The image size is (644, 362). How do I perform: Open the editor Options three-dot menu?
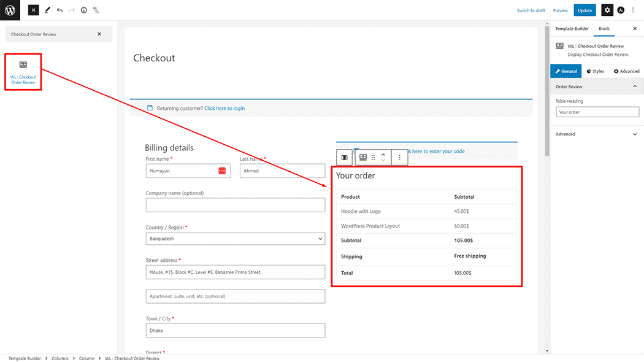point(633,10)
